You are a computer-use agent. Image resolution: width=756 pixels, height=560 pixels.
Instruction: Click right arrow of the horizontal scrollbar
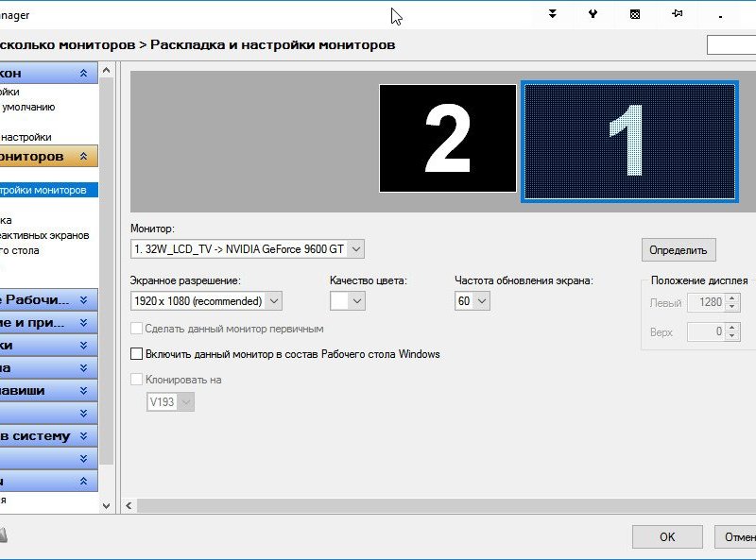pyautogui.click(x=750, y=505)
